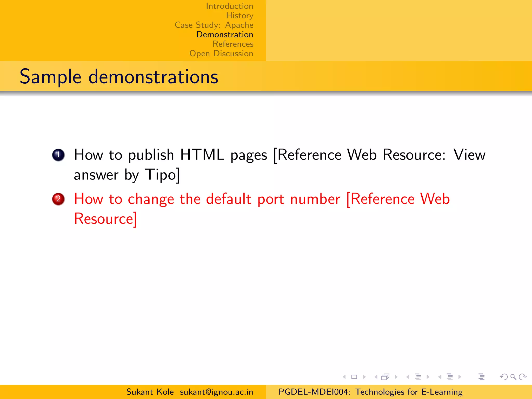The image size is (532, 399).
Task: Click the slide rectangle icon
Action: (x=354, y=377)
